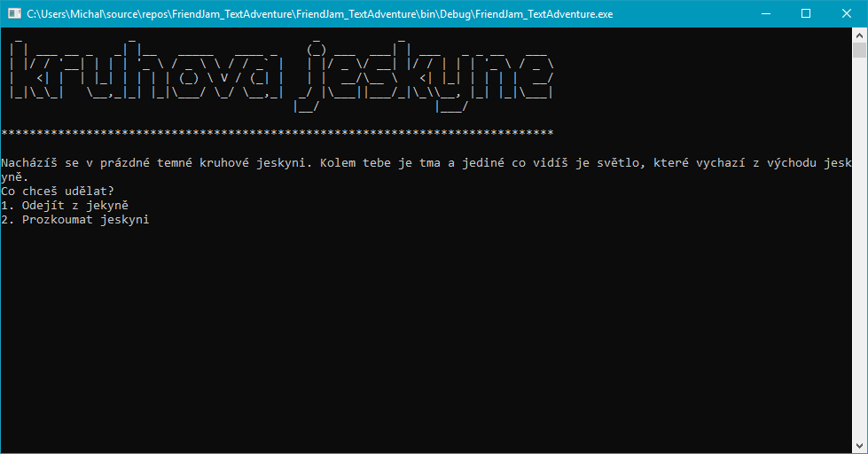Click the title bar file path text
The image size is (868, 454).
pos(319,14)
